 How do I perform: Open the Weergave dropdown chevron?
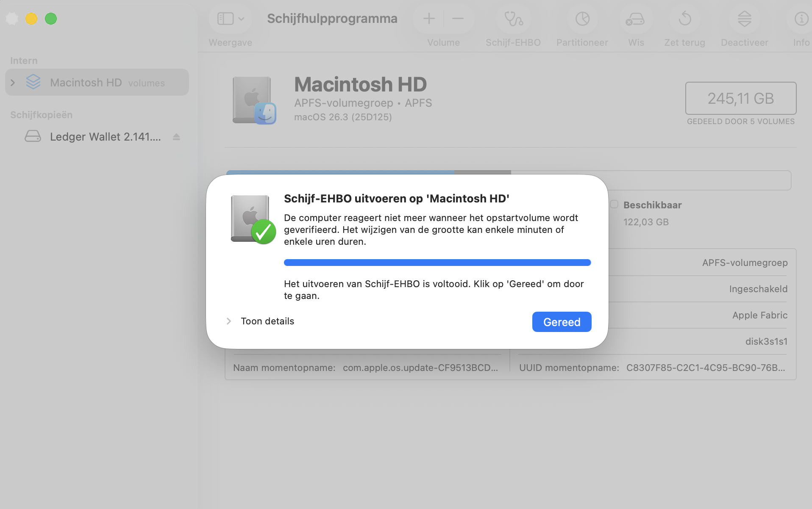(x=242, y=19)
